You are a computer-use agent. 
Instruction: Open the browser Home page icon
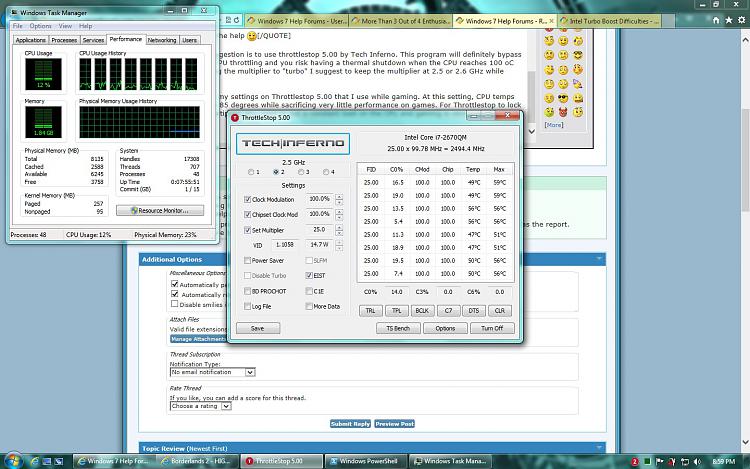[x=716, y=20]
